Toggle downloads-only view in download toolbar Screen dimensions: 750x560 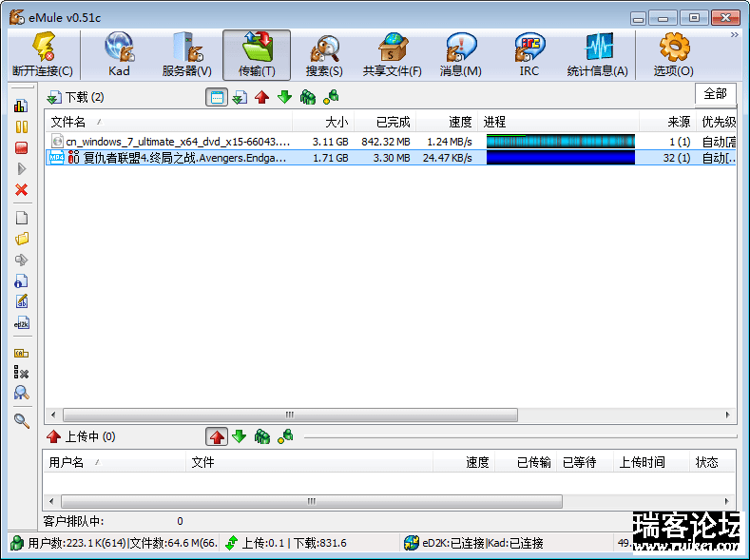tap(240, 98)
